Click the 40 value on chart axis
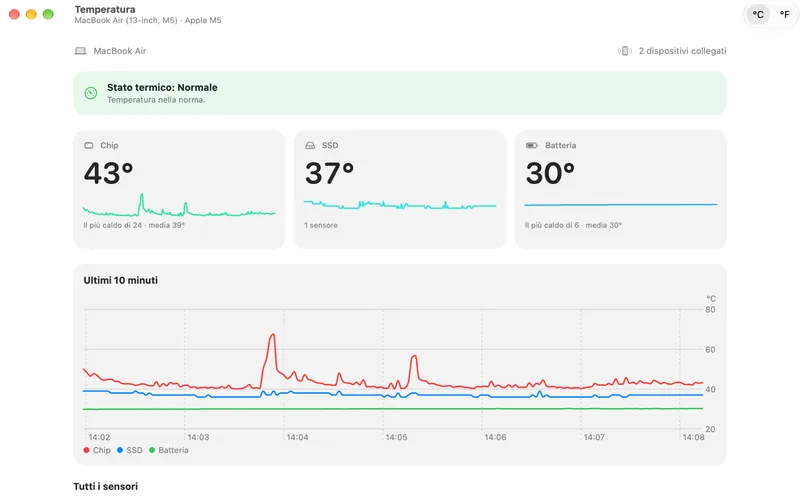Screen dimensions: 800x500 (x=710, y=389)
